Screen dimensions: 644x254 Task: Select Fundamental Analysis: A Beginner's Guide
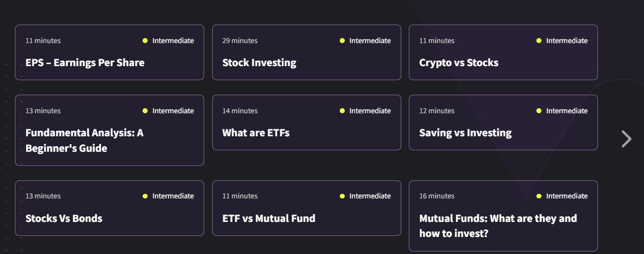pos(84,140)
